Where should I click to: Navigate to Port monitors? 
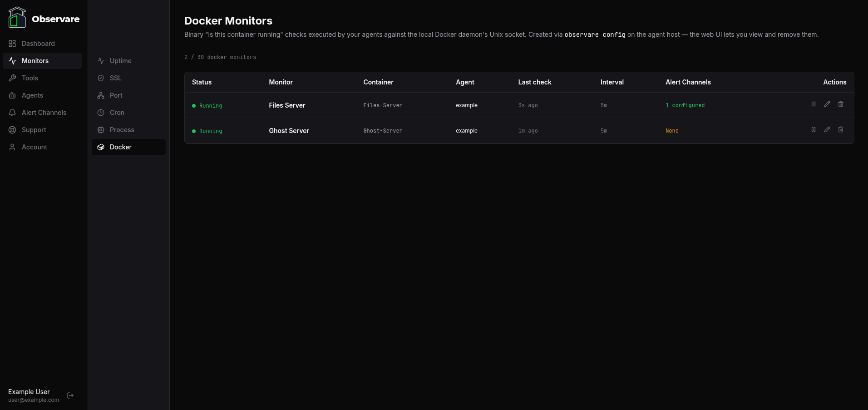pos(116,95)
